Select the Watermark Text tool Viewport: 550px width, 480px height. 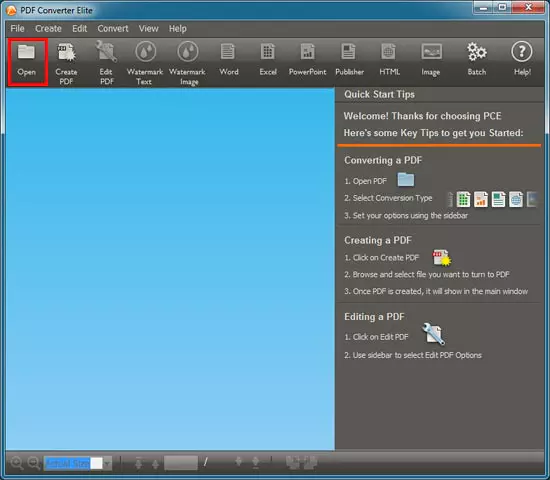145,62
